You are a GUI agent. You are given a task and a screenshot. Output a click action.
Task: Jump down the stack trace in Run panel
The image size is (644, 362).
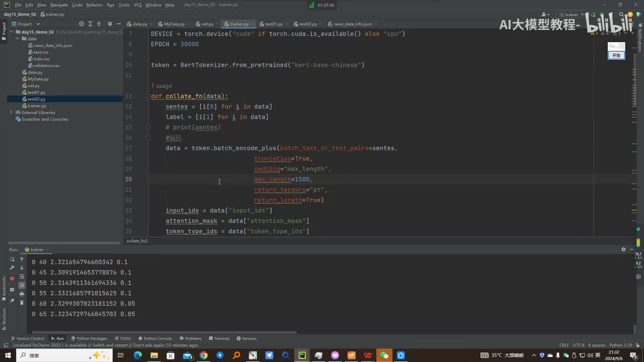pyautogui.click(x=22, y=268)
